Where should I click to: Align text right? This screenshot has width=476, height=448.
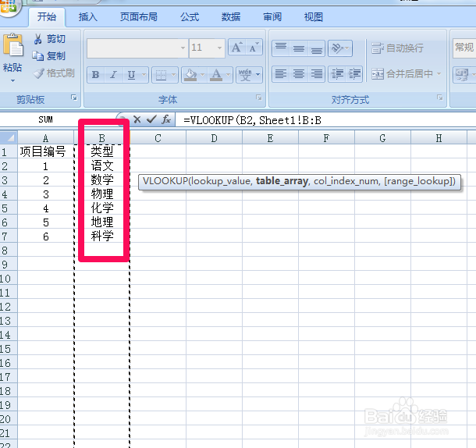click(x=317, y=74)
